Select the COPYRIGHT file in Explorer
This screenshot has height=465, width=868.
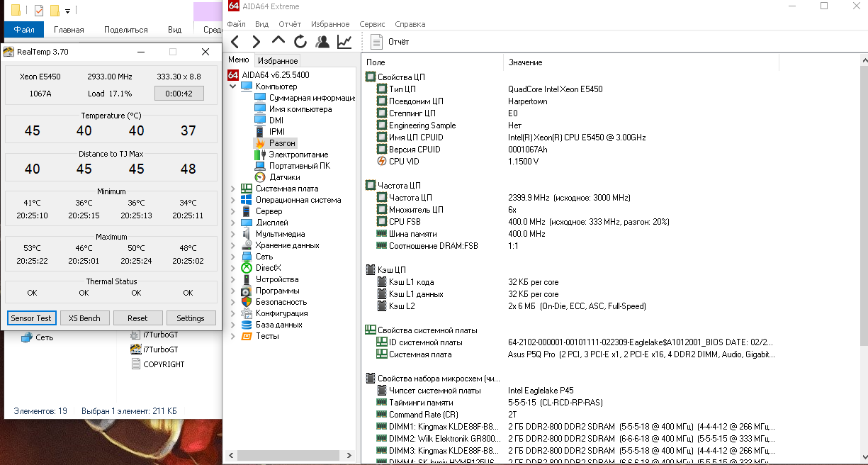(157, 364)
